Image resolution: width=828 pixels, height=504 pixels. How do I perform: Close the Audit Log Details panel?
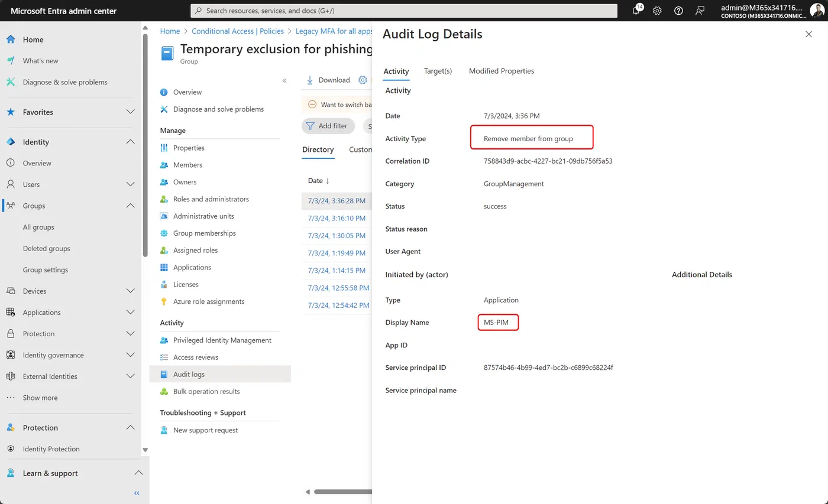[x=808, y=34]
